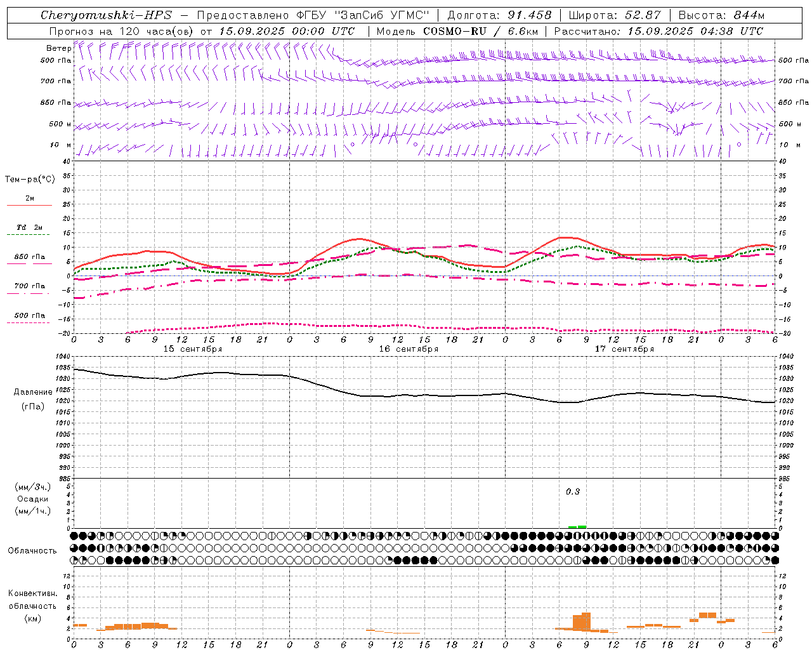Click the tallest orange convective cloud bar
The height and width of the screenshot is (650, 812).
(586, 621)
